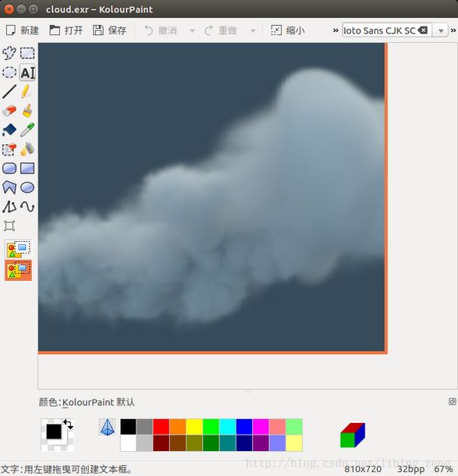Choose the Ellipse shape tool

pyautogui.click(x=27, y=187)
